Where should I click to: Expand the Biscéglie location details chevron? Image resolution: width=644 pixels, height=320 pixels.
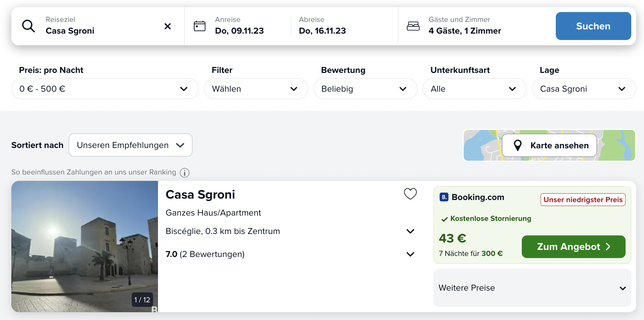pyautogui.click(x=410, y=231)
